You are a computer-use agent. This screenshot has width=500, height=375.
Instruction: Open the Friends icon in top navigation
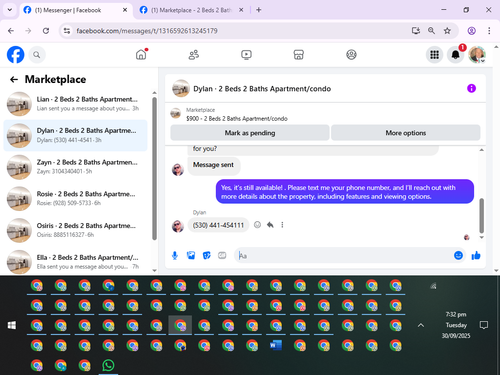tap(194, 55)
